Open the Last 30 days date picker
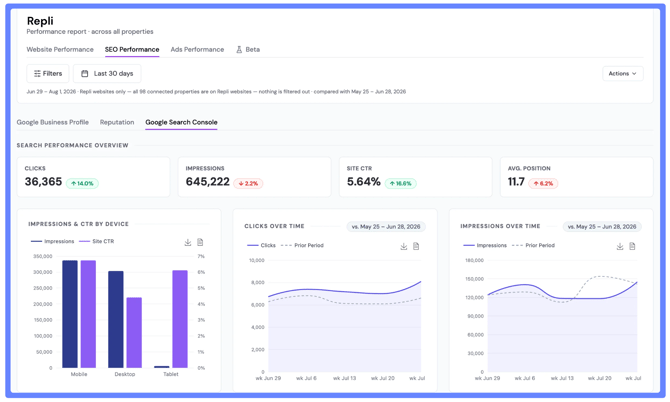This screenshot has height=402, width=670. [107, 73]
